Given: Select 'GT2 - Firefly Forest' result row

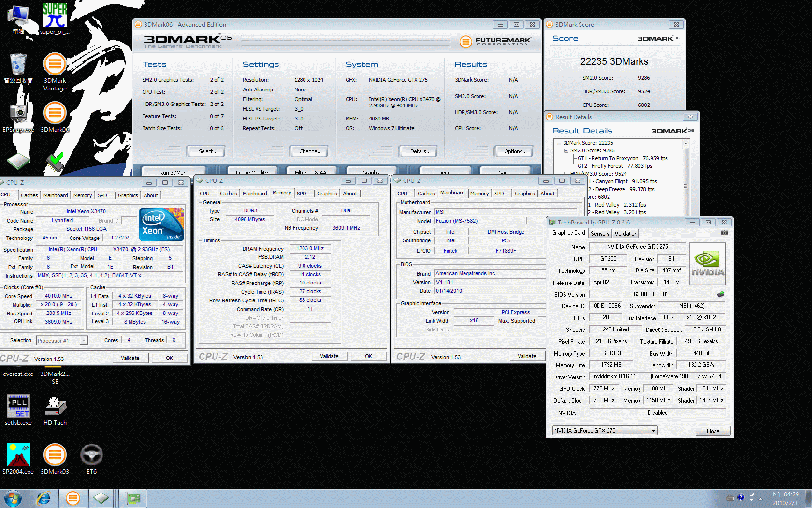Looking at the screenshot, I should click(x=615, y=166).
